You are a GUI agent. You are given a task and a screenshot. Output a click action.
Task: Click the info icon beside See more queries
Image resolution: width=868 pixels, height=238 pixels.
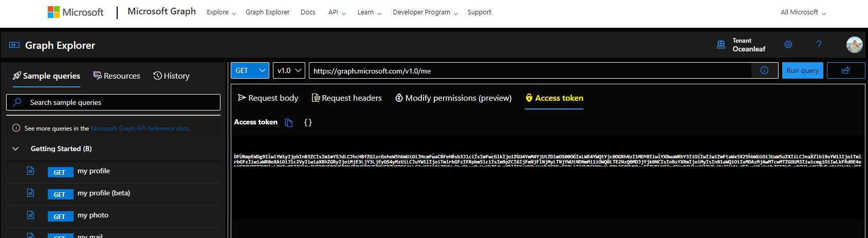pyautogui.click(x=16, y=128)
